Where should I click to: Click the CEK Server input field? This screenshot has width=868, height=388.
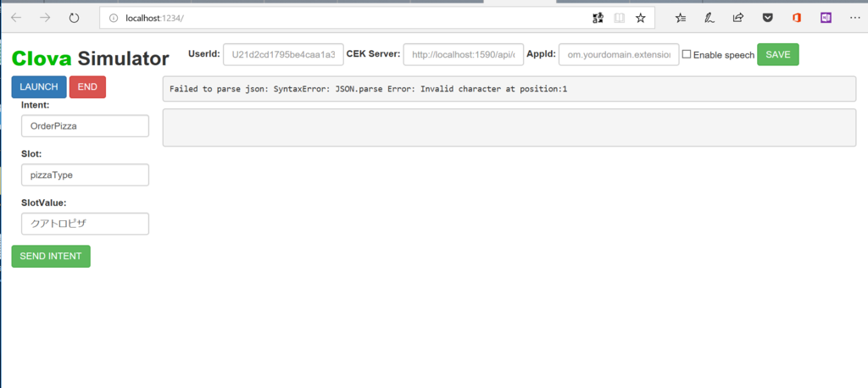(x=464, y=55)
